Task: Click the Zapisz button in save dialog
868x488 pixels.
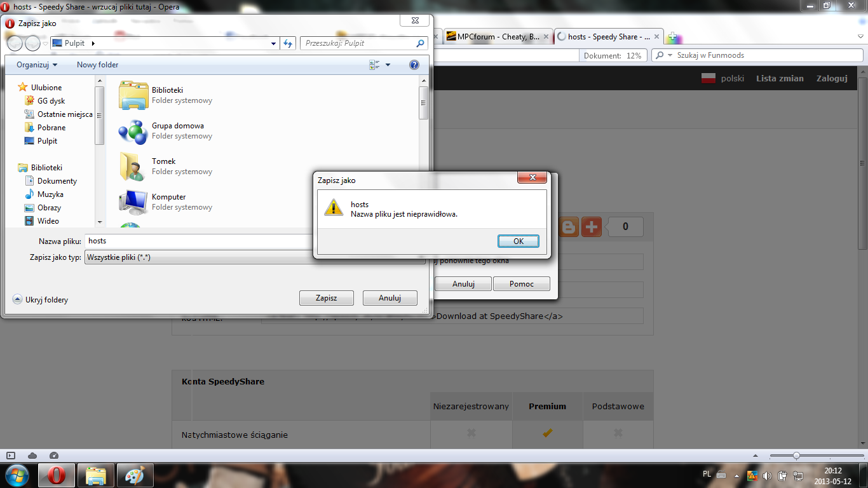Action: [326, 298]
